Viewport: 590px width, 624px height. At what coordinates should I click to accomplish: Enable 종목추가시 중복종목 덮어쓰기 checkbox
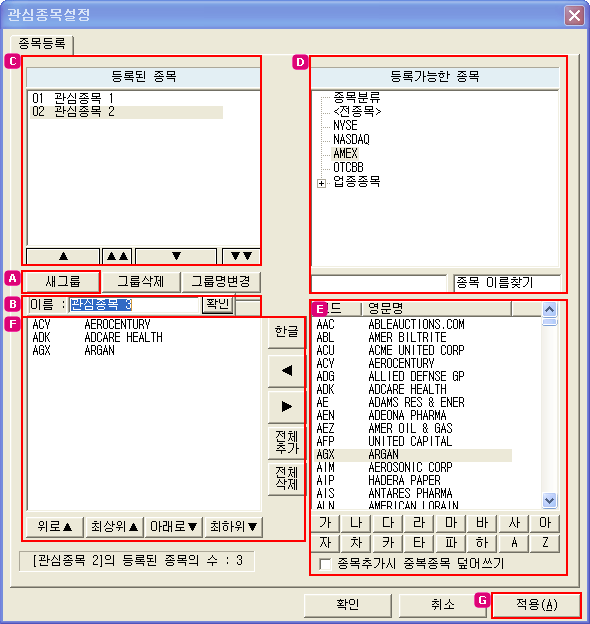[x=325, y=564]
